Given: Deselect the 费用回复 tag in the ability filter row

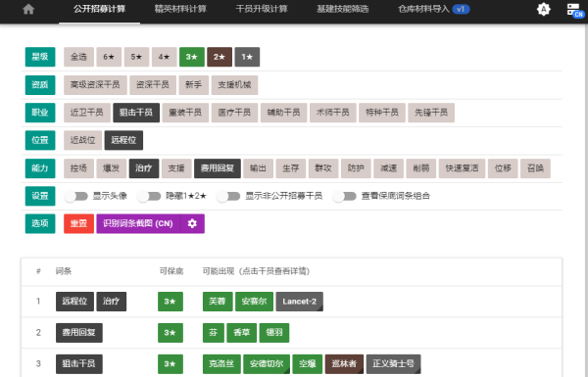Looking at the screenshot, I should tap(218, 168).
